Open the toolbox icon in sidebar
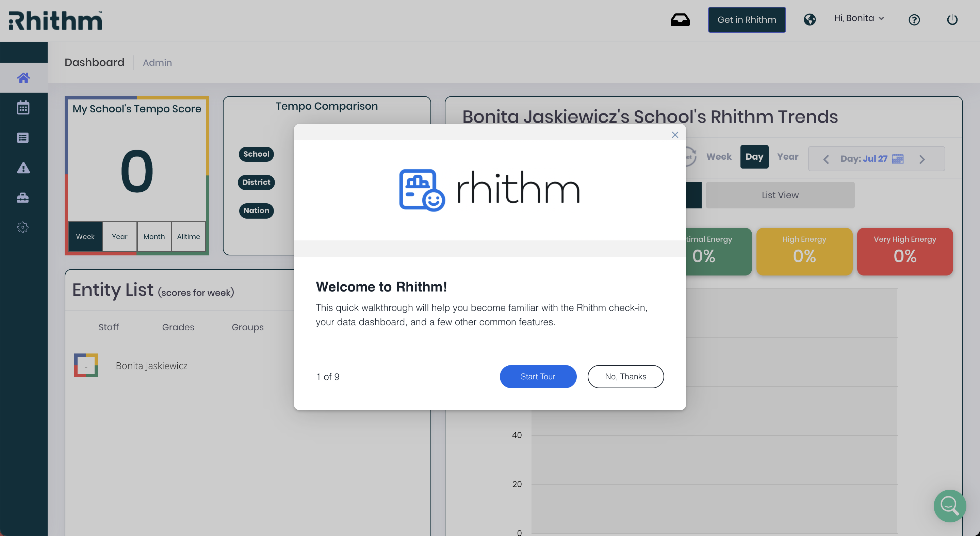980x536 pixels. pos(23,198)
